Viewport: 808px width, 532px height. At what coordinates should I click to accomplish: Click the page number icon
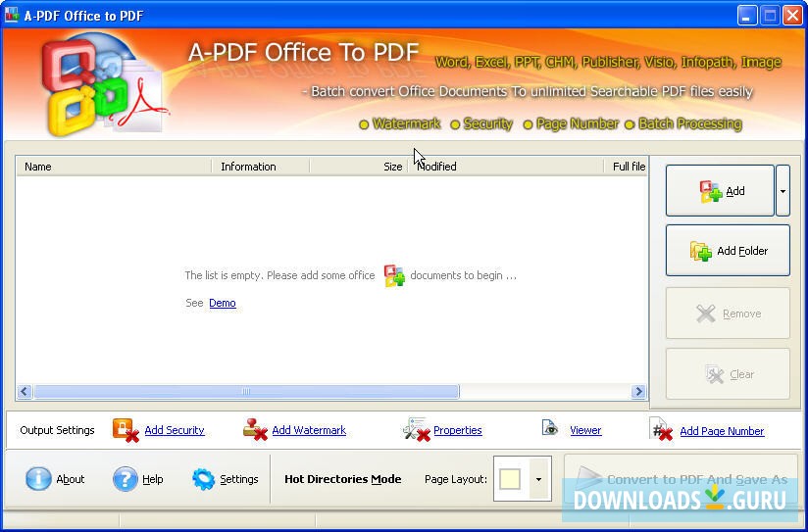[x=661, y=429]
